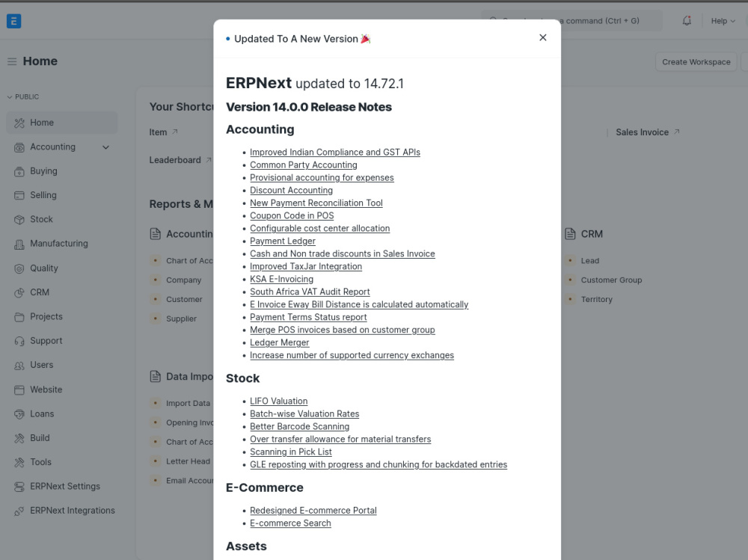Click the Tools sidebar icon
Viewport: 748px width, 560px height.
[19, 462]
